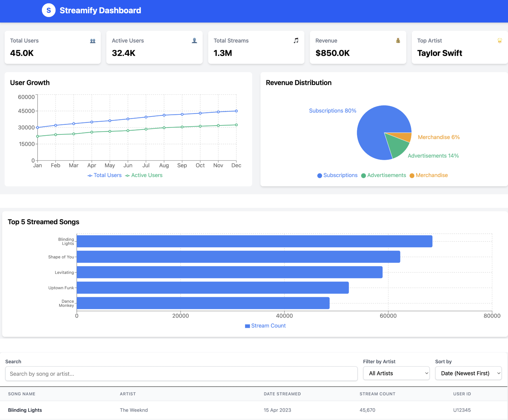Open the Filter by Artist dropdown

point(396,373)
